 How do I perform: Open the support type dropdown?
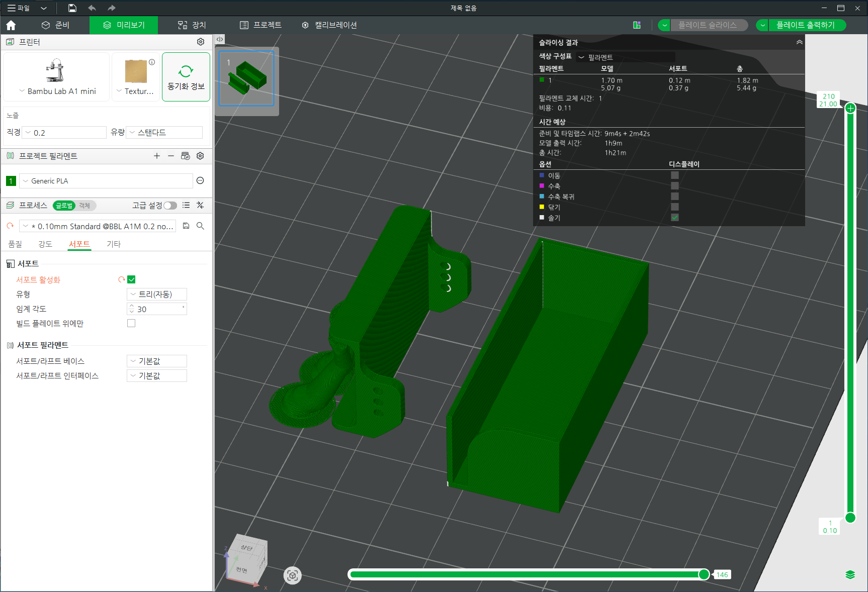coord(157,294)
